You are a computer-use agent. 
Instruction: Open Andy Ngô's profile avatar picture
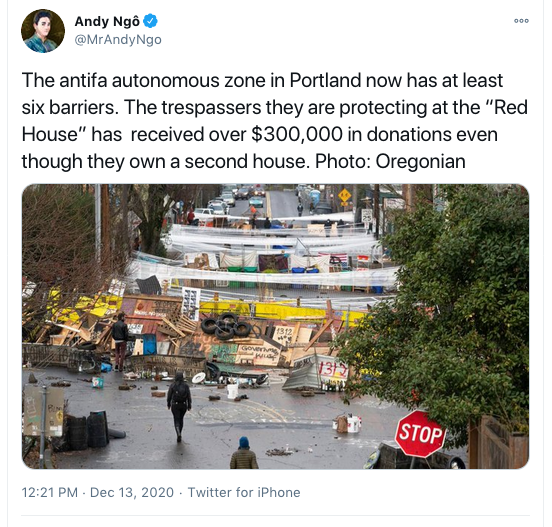[43, 31]
